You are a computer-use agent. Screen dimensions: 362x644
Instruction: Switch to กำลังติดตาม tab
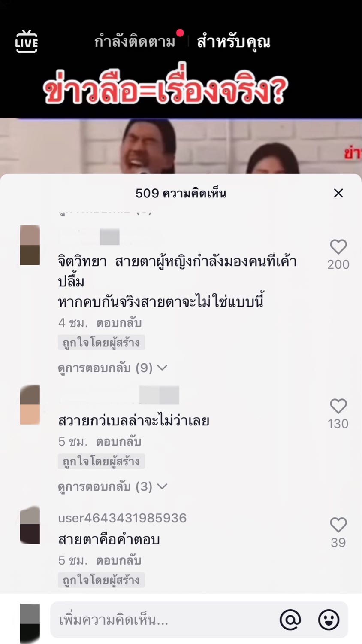tap(135, 42)
